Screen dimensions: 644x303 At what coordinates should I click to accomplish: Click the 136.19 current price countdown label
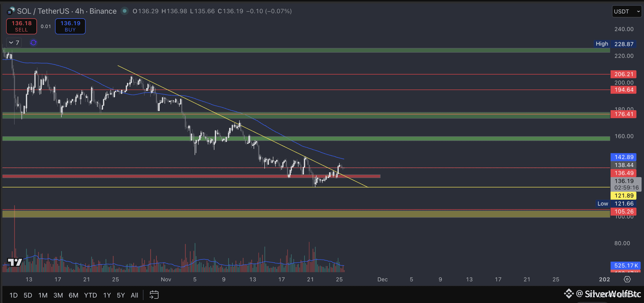(x=626, y=184)
